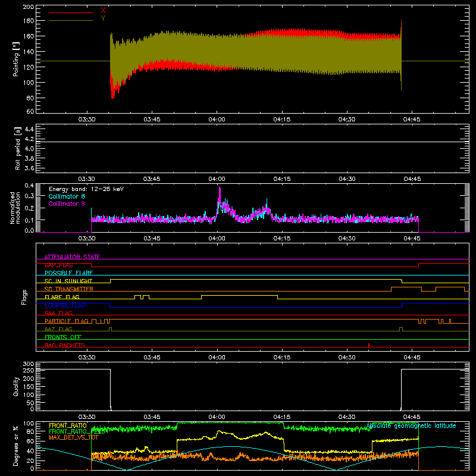This screenshot has height=476, width=476.
Task: Click the FLARE_FLAG label
Action: pos(62,297)
